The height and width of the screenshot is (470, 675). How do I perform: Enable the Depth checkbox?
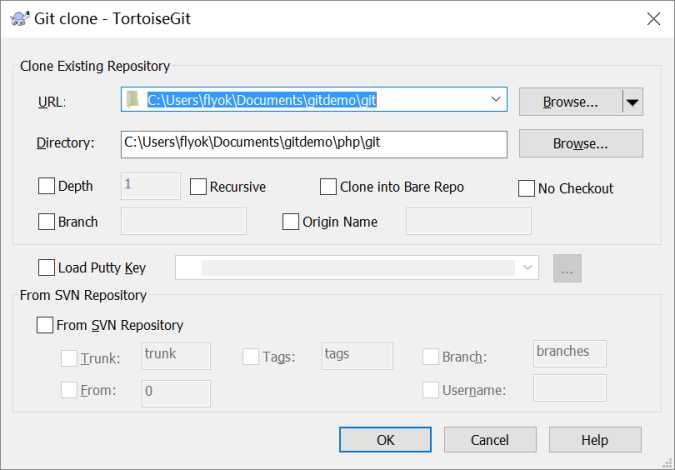click(46, 186)
